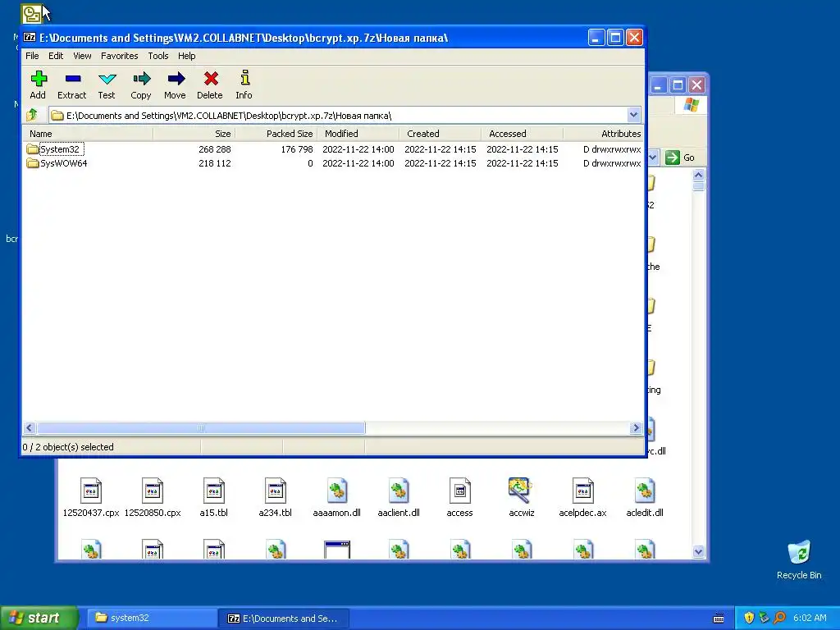Sort by the Size column header
Screen dimensions: 840x630
[x=194, y=134]
